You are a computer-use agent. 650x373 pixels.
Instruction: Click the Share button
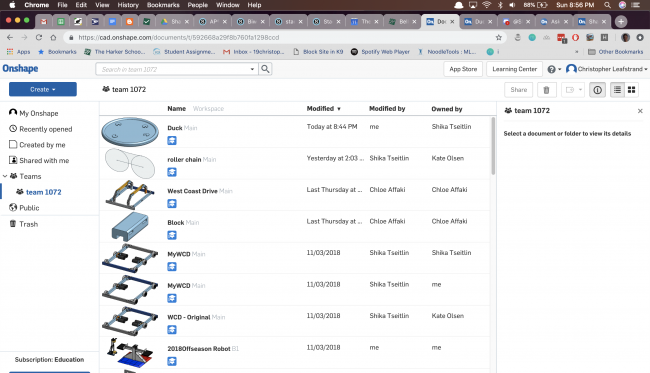[x=519, y=90]
